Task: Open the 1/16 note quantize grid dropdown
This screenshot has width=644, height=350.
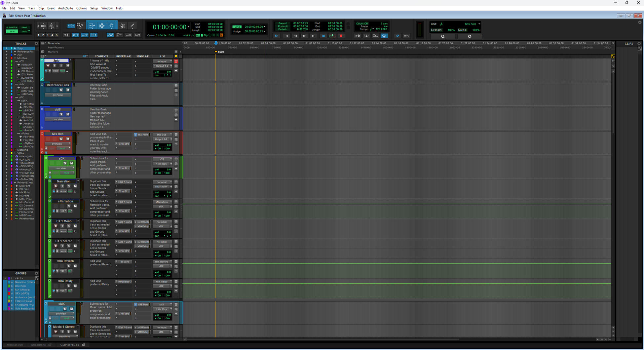Action: click(x=479, y=24)
